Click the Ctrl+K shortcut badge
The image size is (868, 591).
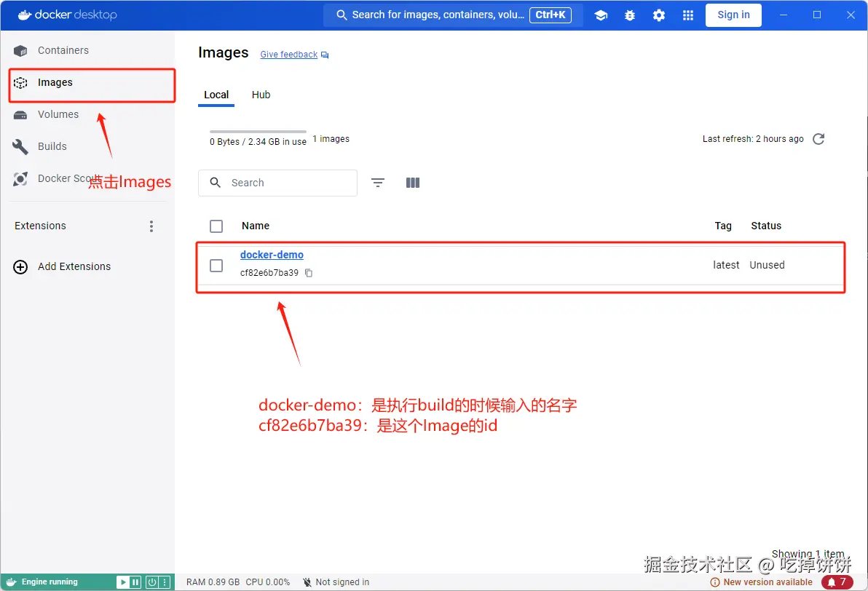coord(551,15)
